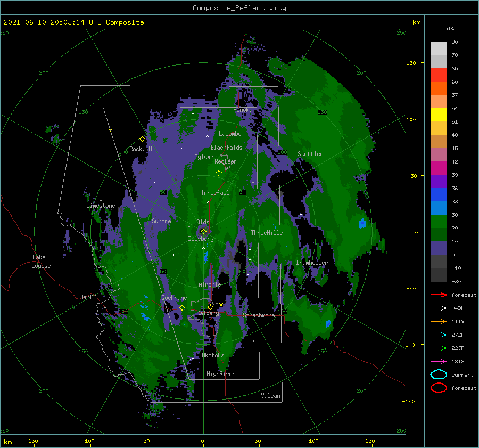The image size is (479, 448).
Task: Click the Vulcan city label
Action: 270,396
